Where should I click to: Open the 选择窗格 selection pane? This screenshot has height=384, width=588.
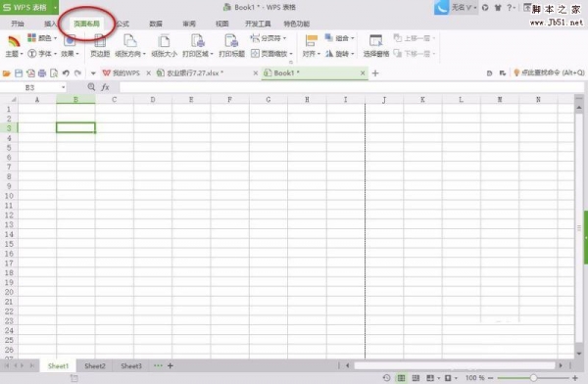click(375, 46)
